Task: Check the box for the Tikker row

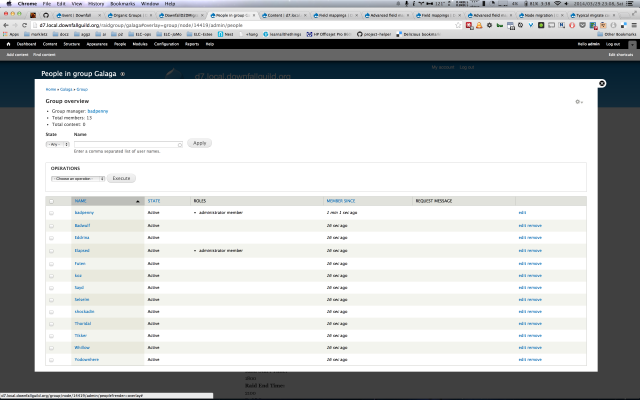Action: pos(51,336)
